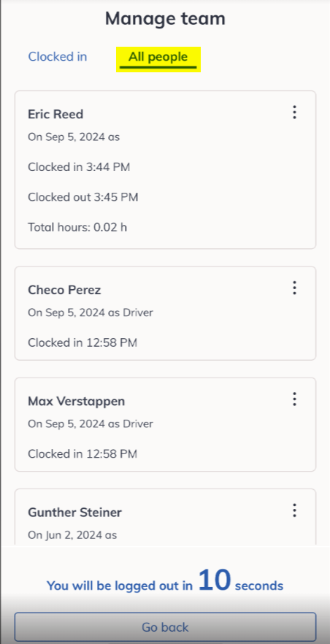The height and width of the screenshot is (644, 330).
Task: Click the Eric Reed name
Action: coord(55,114)
